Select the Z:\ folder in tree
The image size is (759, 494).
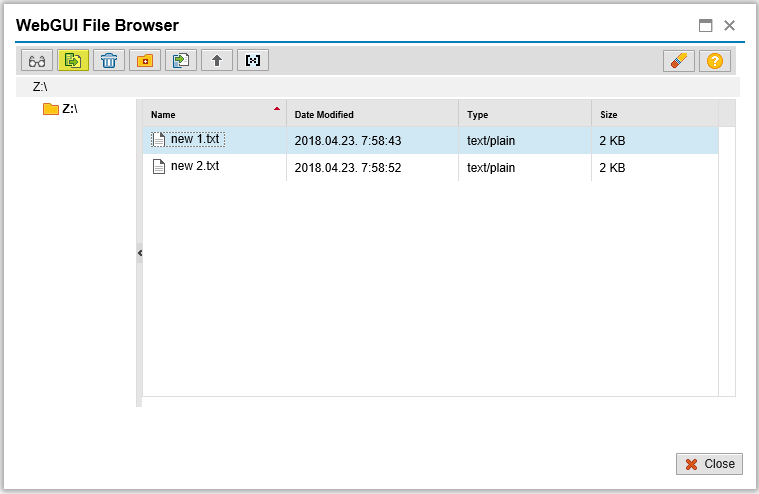click(61, 109)
